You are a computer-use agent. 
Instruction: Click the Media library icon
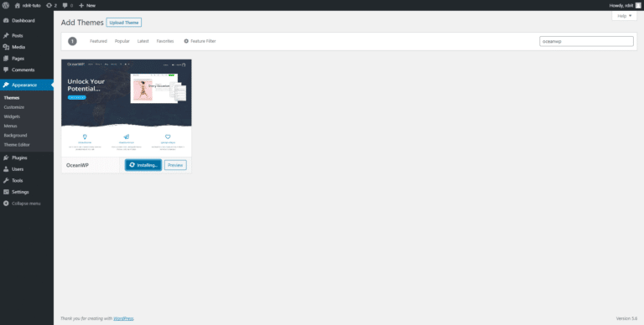tap(6, 47)
